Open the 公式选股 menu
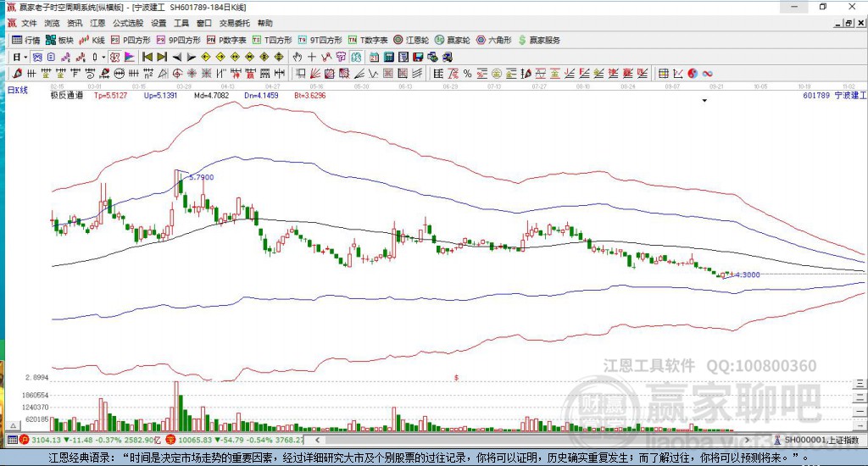Viewport: 868px width, 466px height. [128, 23]
